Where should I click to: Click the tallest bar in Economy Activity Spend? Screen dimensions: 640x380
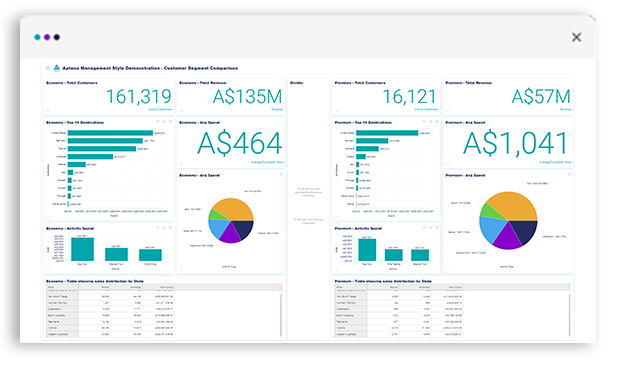82,249
